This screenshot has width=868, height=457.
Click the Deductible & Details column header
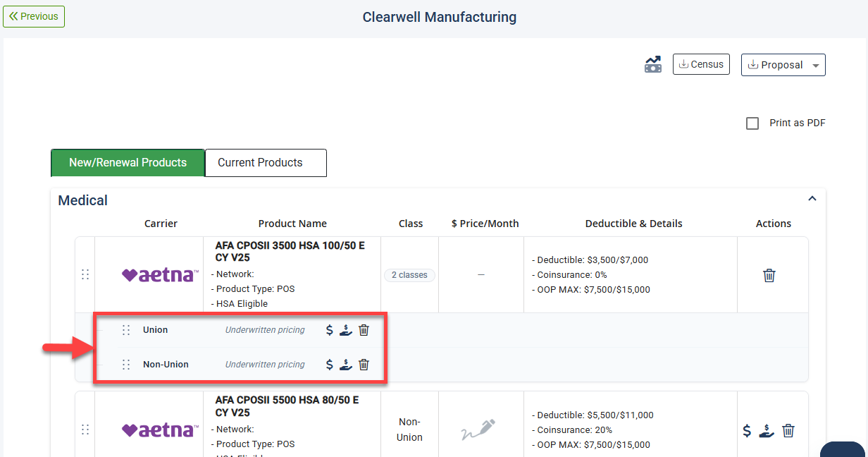pos(633,224)
